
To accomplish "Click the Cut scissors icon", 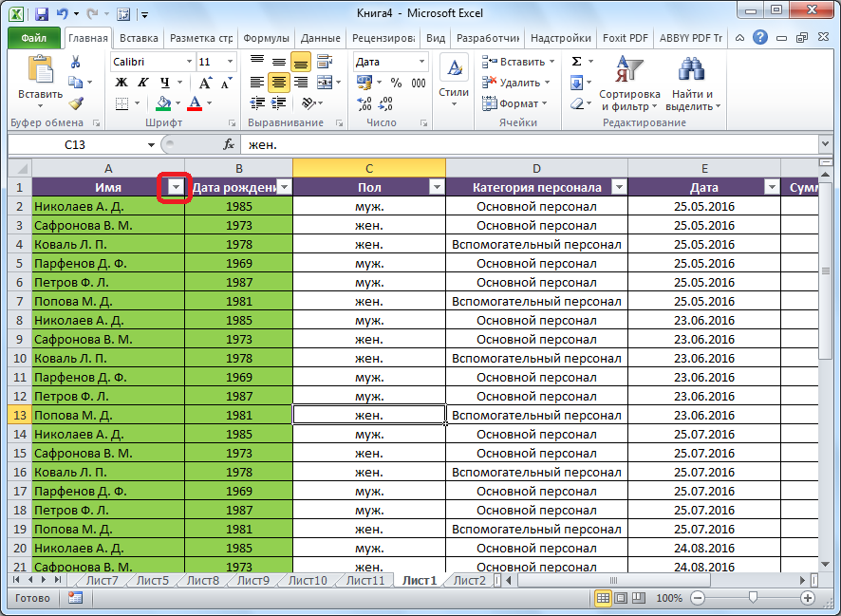I will 76,62.
